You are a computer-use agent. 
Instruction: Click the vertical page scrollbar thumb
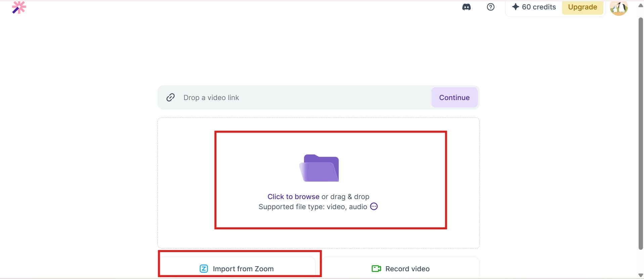coord(641,134)
